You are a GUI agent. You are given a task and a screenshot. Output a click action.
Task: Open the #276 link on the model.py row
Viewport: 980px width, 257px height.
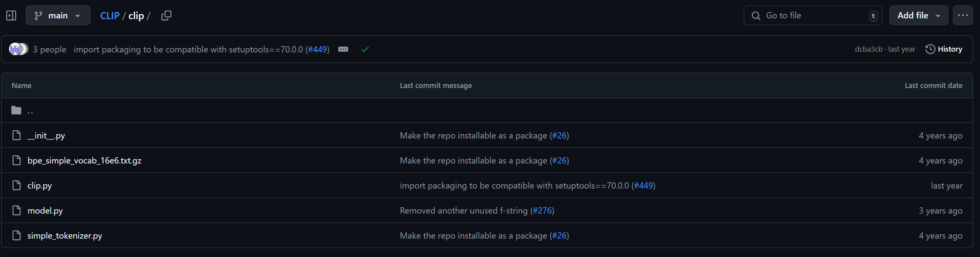tap(542, 211)
